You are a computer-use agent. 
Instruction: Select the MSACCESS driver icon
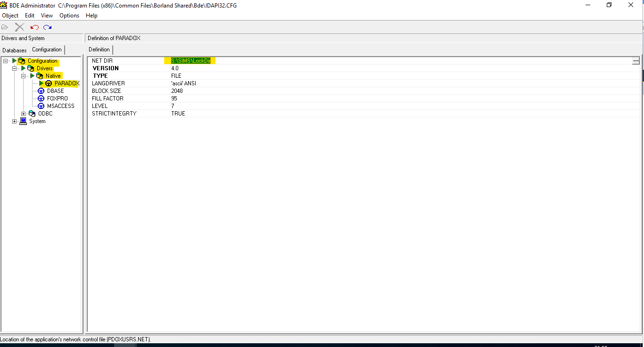pyautogui.click(x=41, y=106)
